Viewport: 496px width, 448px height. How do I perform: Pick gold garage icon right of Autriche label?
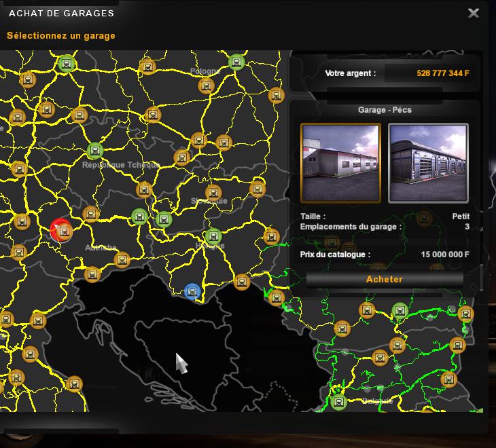122,259
